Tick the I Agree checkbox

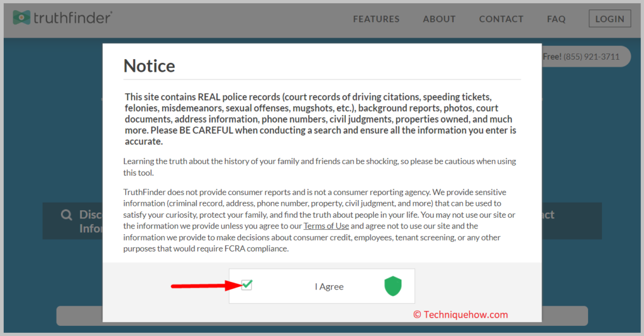[x=247, y=284]
